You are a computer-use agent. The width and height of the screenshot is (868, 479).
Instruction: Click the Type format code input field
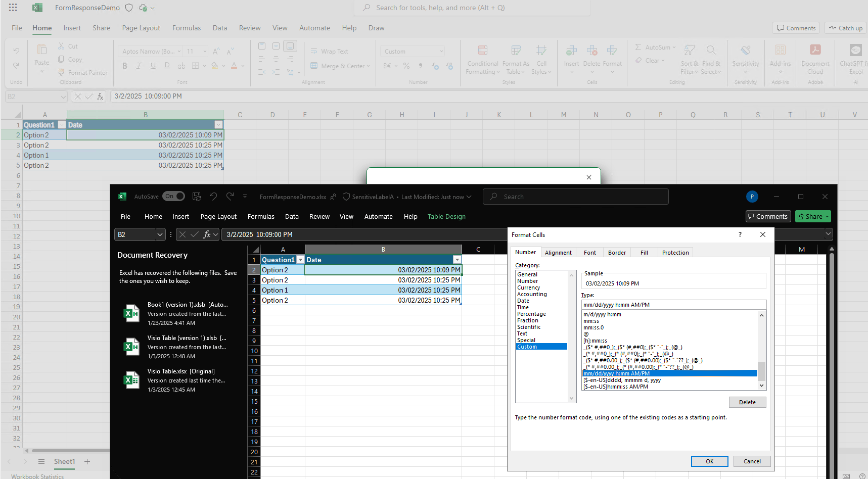[x=674, y=305]
